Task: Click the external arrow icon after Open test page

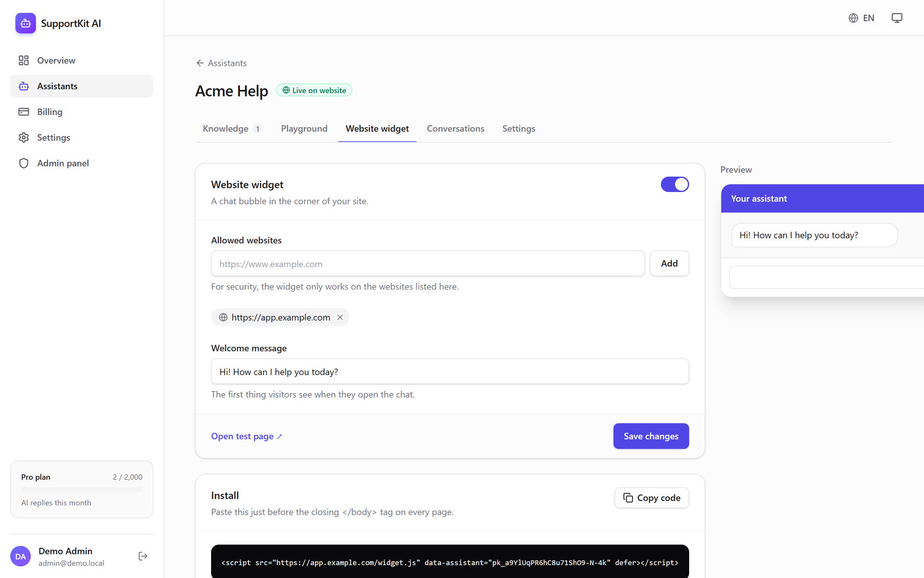Action: [280, 437]
